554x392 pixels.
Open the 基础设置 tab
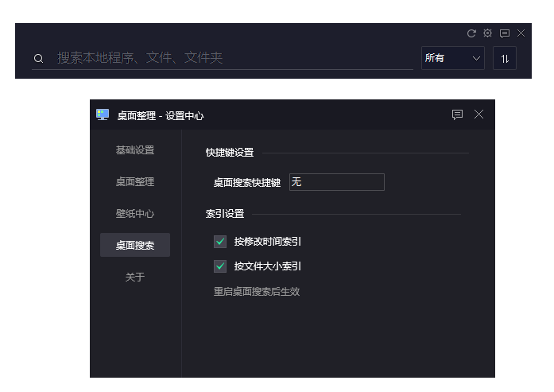tap(135, 150)
